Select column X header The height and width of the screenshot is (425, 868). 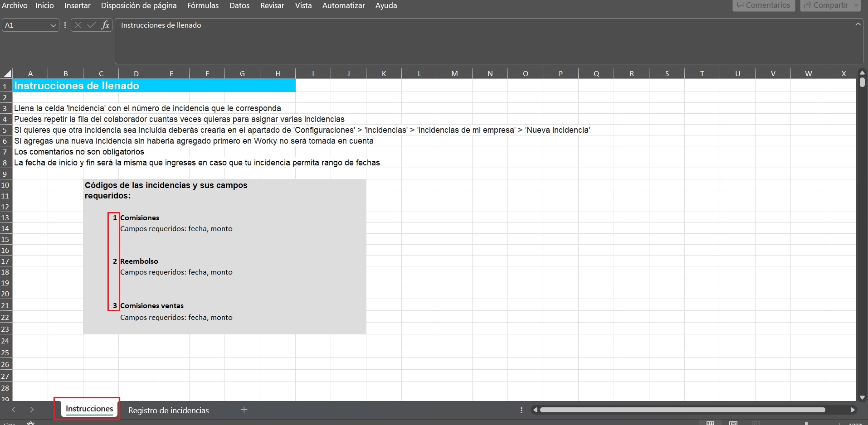pos(844,73)
